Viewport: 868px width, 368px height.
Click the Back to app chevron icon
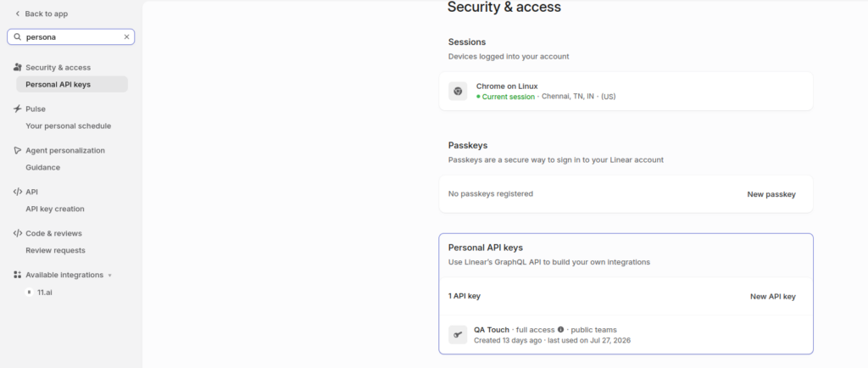pyautogui.click(x=17, y=14)
